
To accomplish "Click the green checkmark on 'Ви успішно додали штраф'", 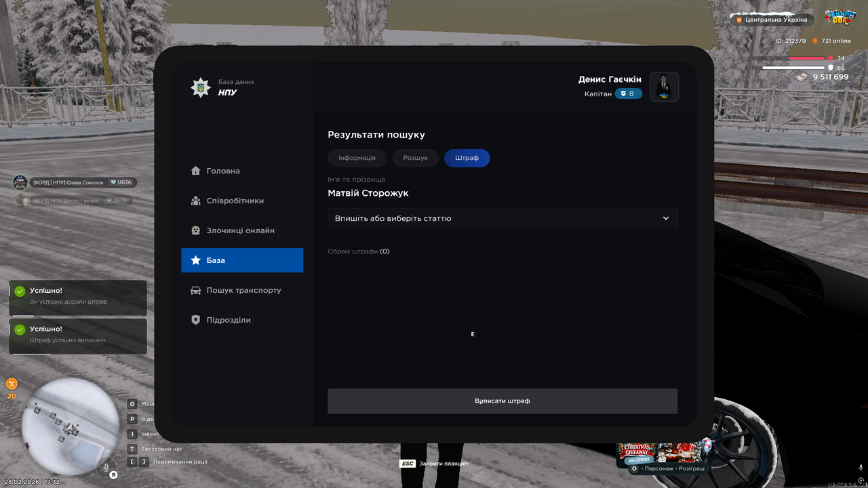I will point(20,291).
